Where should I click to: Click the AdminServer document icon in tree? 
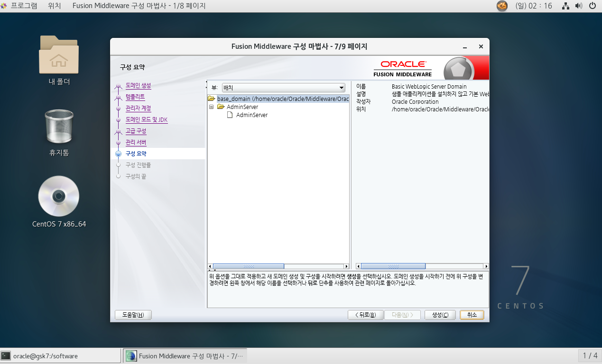[x=230, y=115]
